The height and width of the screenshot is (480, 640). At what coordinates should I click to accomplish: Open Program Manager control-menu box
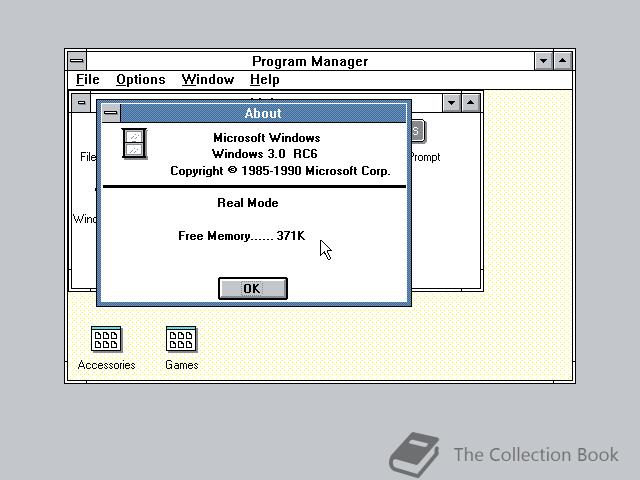point(77,61)
